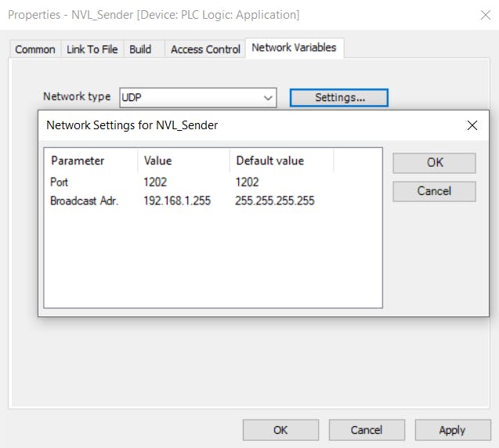Click the Network Variables tab

[294, 48]
